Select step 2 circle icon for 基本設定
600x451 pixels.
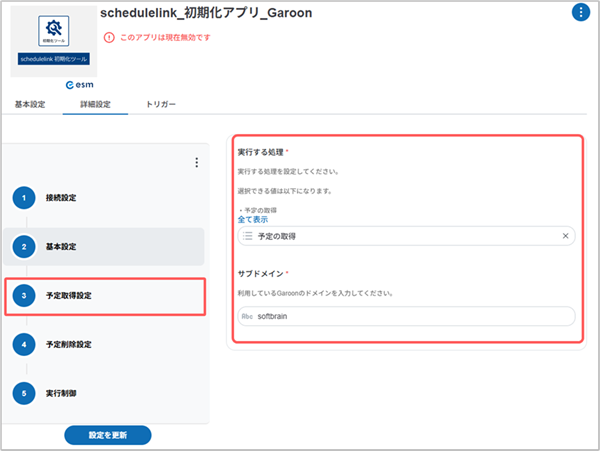tap(24, 247)
